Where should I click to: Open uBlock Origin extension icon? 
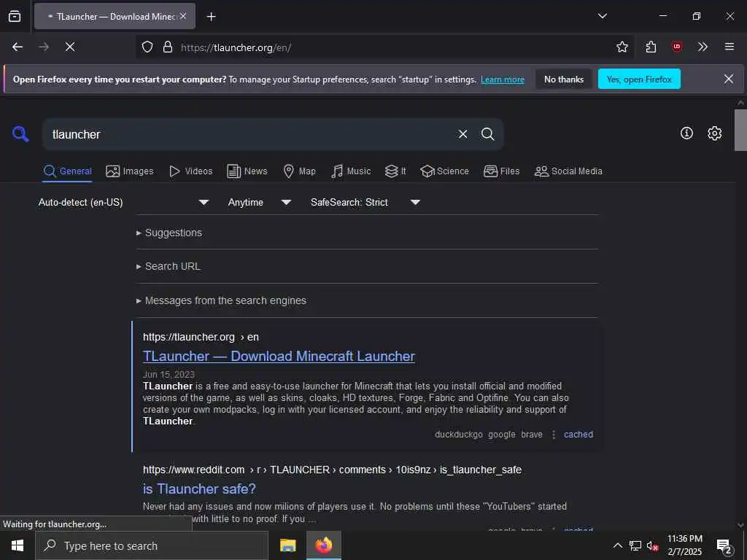click(676, 47)
